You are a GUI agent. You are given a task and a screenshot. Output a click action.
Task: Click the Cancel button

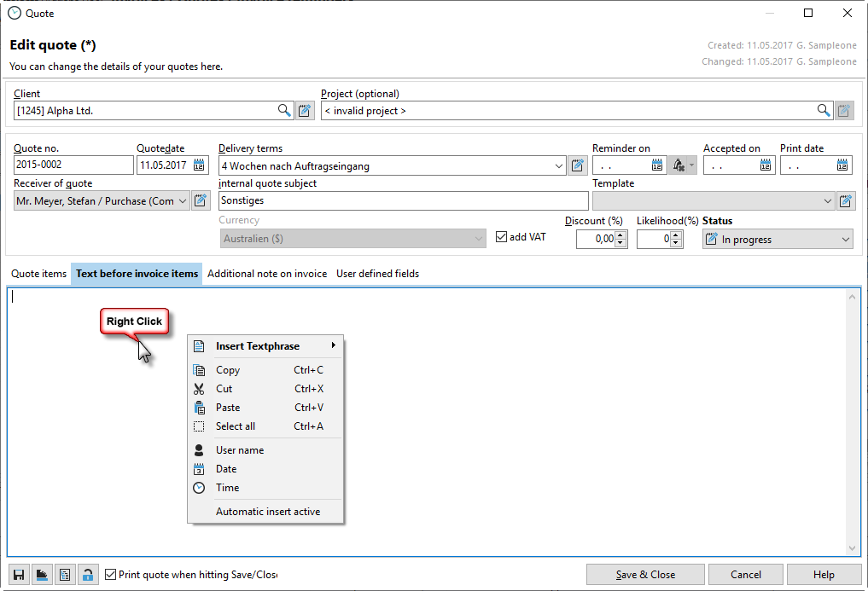coord(745,575)
